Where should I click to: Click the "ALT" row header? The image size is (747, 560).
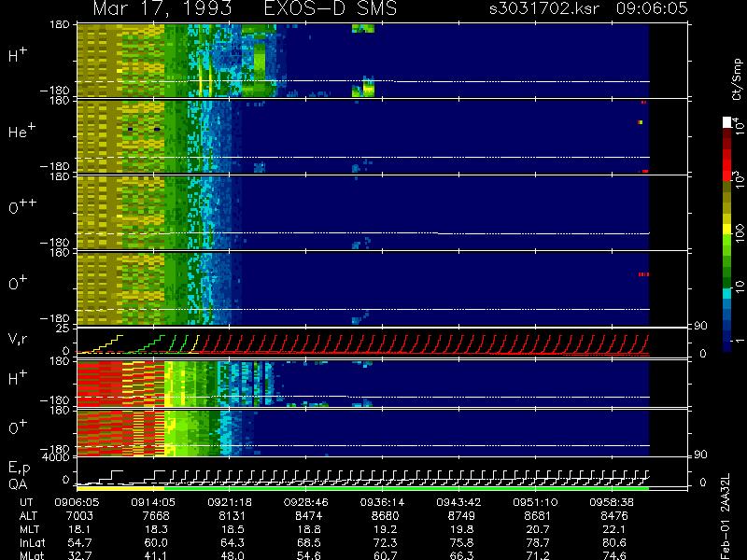(28, 516)
